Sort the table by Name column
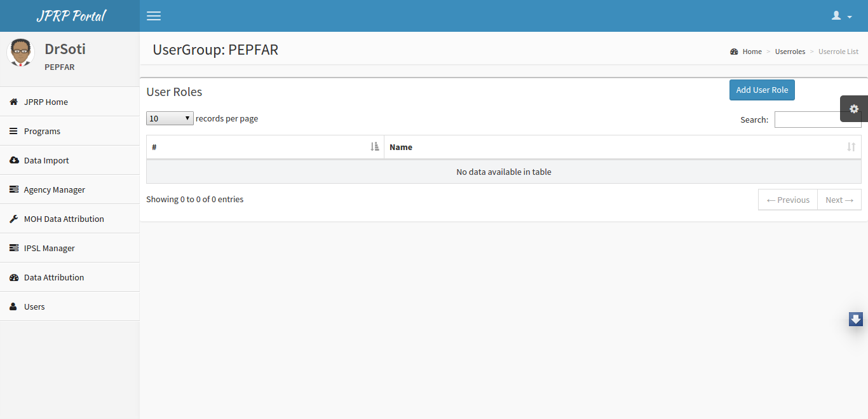868x419 pixels. point(623,147)
